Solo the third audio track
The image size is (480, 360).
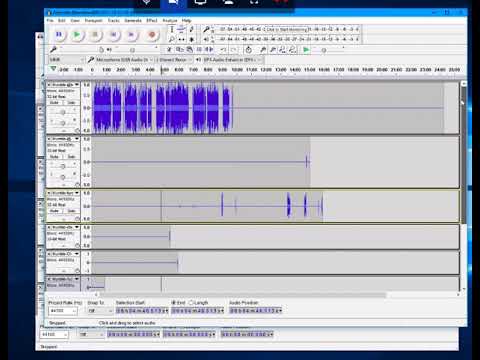point(71,211)
